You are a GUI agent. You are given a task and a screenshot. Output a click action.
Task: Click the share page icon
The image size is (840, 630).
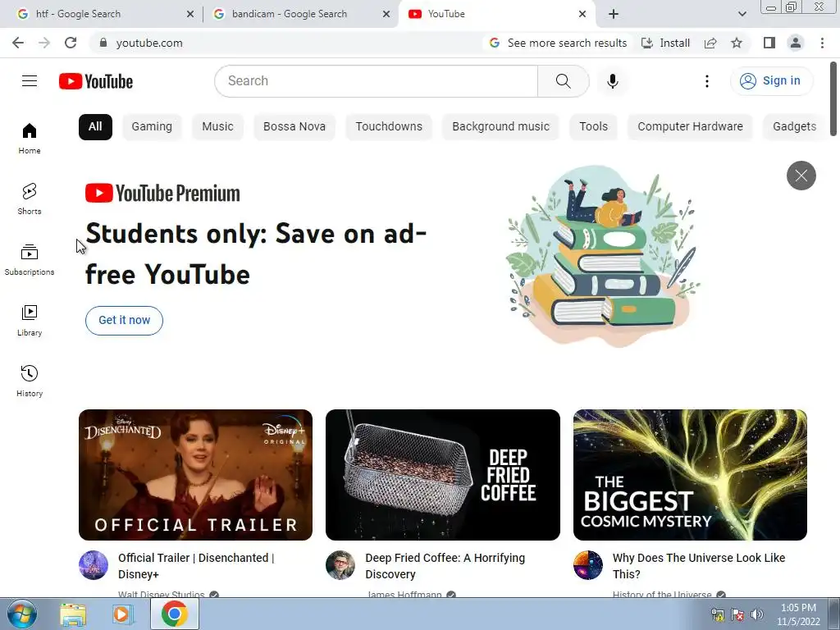pos(710,43)
